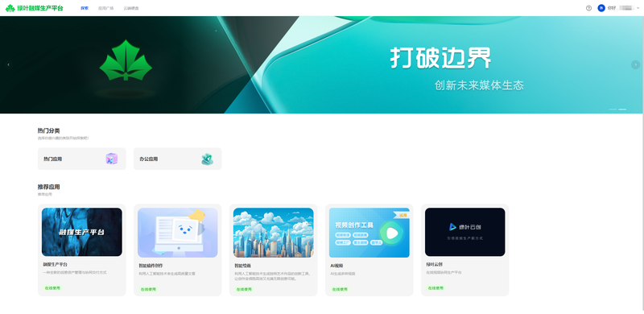This screenshot has height=314, width=644.
Task: Click the AI视频 card title text
Action: point(336,266)
